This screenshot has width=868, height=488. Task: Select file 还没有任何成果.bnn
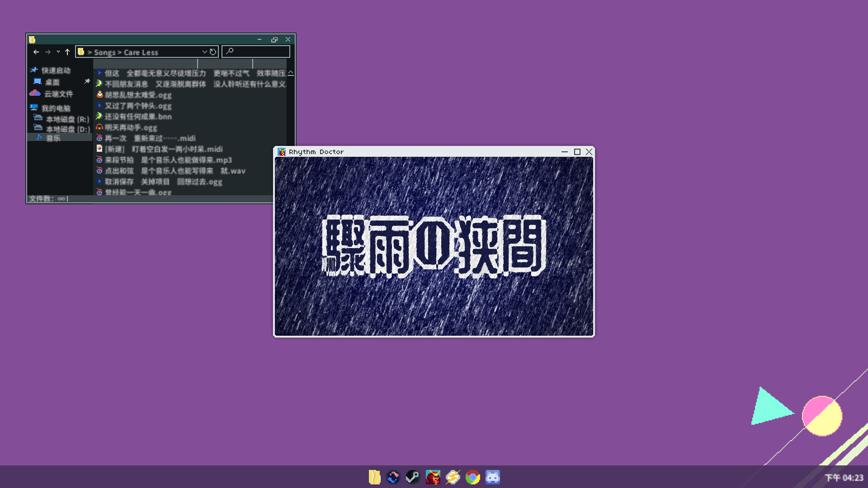point(138,117)
